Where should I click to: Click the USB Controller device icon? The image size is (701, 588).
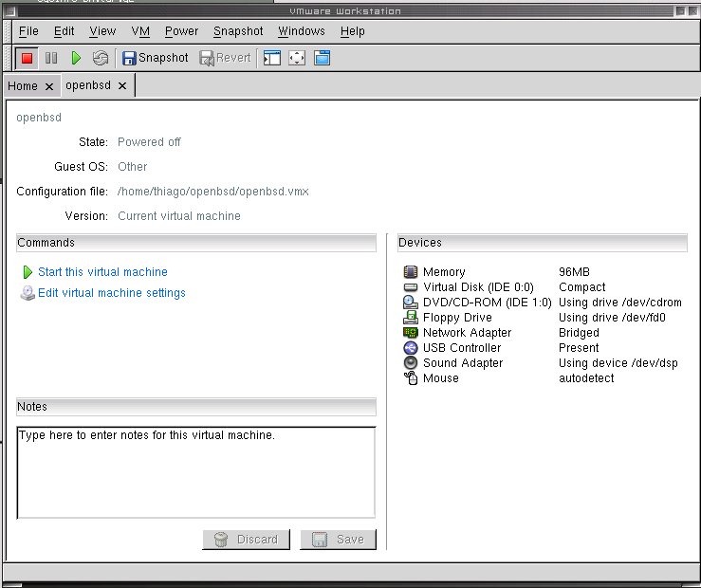[411, 348]
